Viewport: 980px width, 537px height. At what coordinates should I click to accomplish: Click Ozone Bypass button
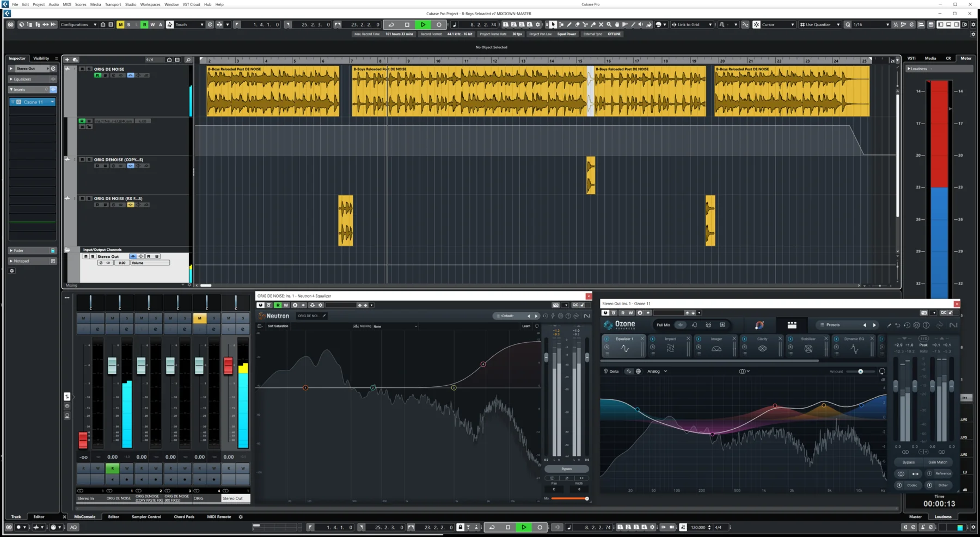click(909, 462)
